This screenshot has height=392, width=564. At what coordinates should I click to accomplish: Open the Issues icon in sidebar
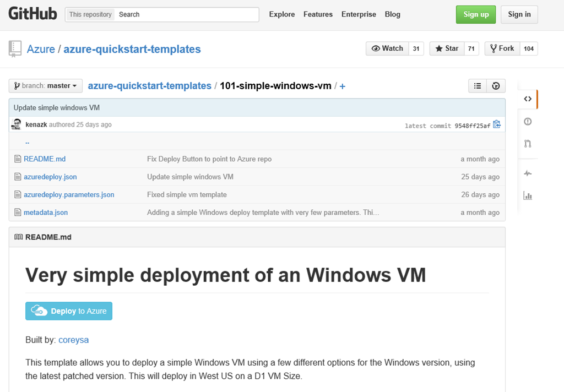tap(528, 122)
